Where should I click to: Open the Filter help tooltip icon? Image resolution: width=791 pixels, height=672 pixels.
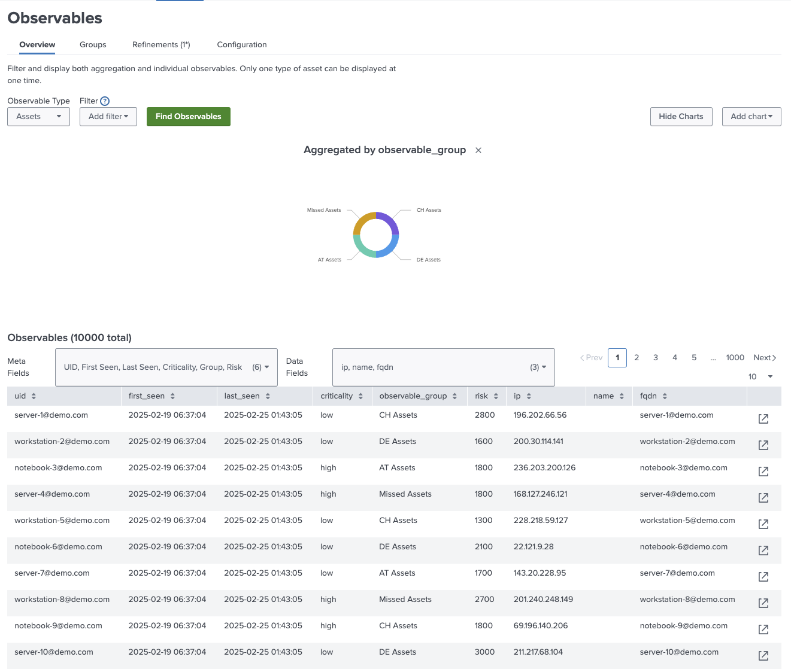click(x=105, y=101)
